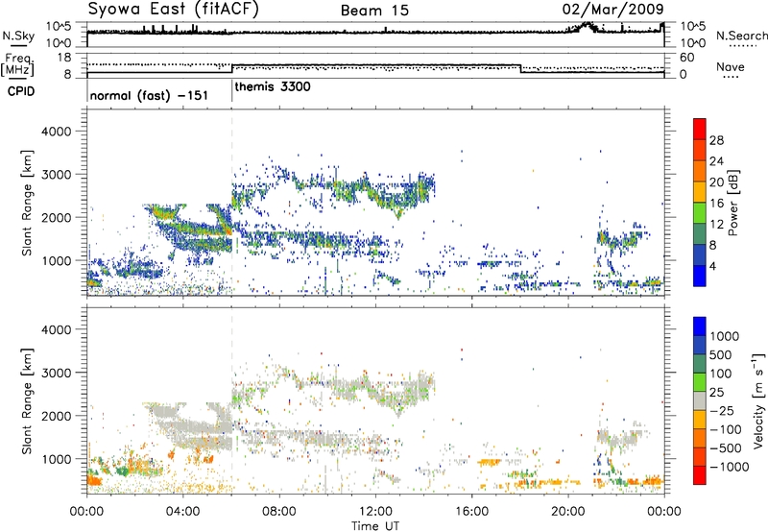768x532 pixels.
Task: Click the '18' frequency axis tick
Action: pyautogui.click(x=63, y=58)
